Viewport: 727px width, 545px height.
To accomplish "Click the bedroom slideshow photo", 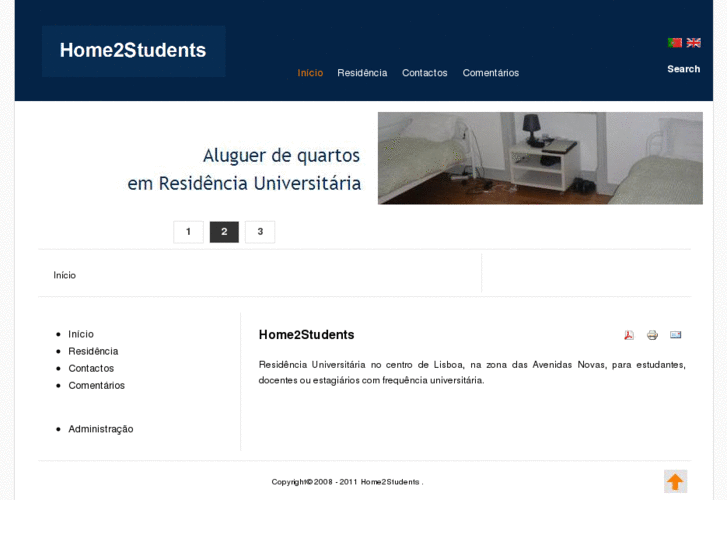I will pos(540,158).
